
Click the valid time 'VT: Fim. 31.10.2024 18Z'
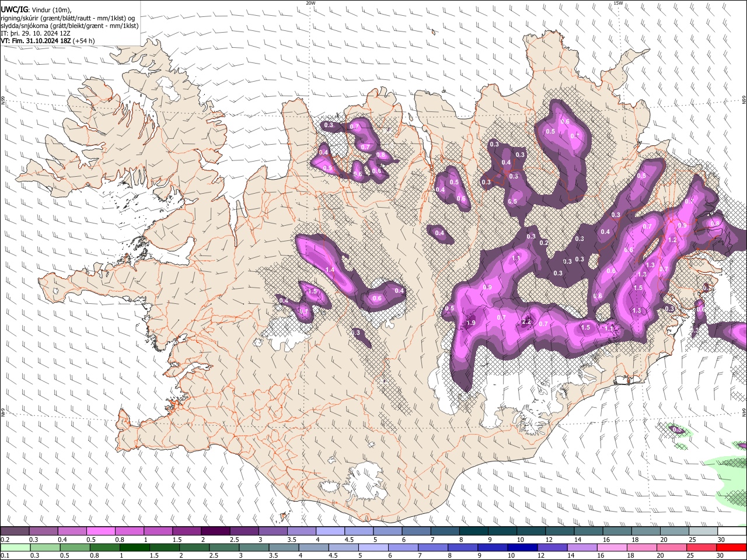coord(36,41)
